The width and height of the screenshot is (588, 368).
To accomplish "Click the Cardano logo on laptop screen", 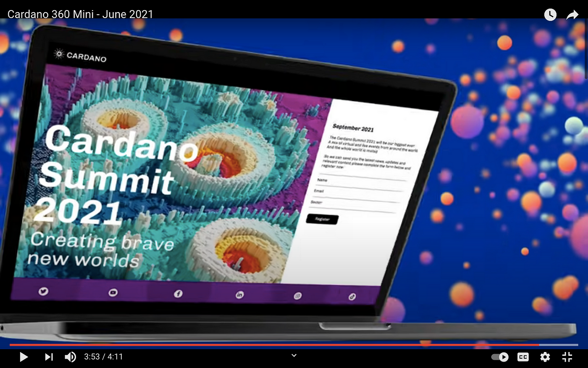I will (80, 56).
